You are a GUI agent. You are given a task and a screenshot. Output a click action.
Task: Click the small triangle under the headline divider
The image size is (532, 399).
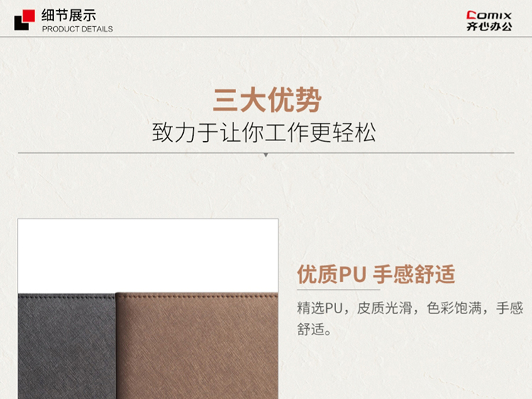pyautogui.click(x=266, y=155)
